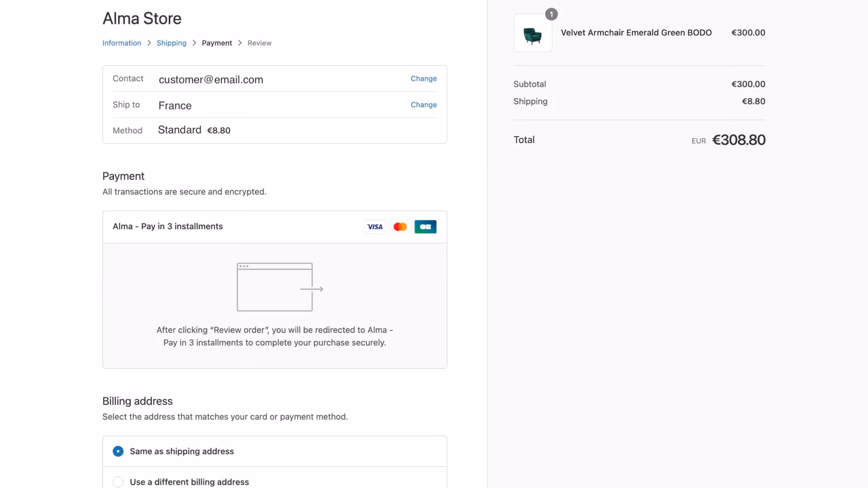Click the Alma Store title
Image resolution: width=868 pixels, height=488 pixels.
(x=142, y=18)
